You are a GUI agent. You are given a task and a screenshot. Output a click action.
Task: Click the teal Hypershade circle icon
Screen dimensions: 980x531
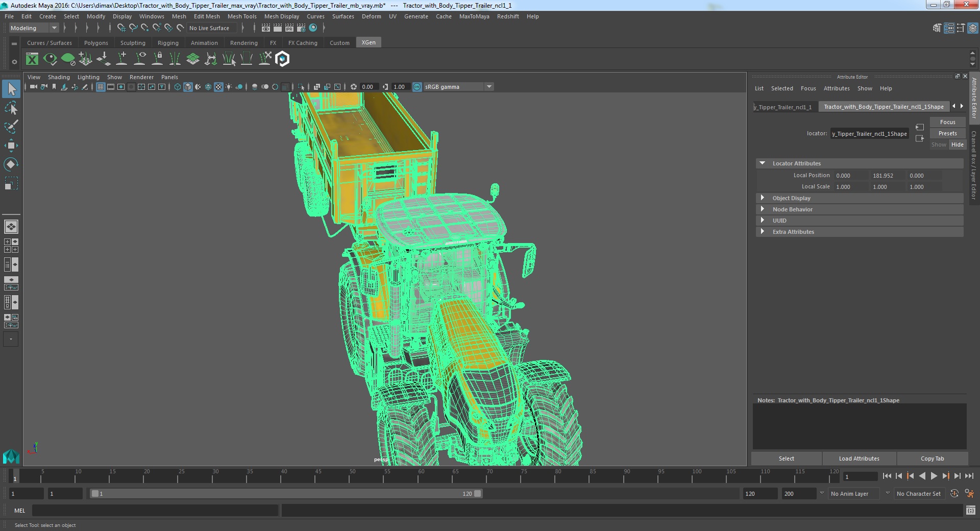coord(313,28)
